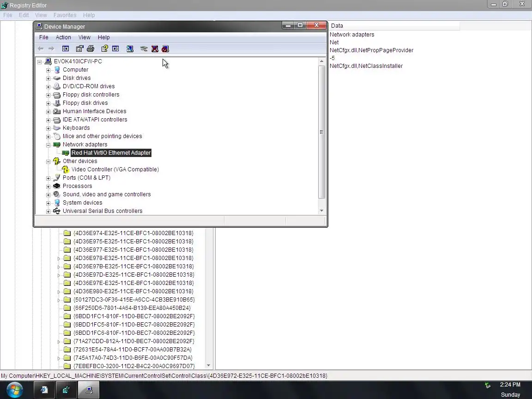Click the Red Hat VirtIO adapter icon
Viewport: 532px width, 399px height.
pyautogui.click(x=66, y=153)
